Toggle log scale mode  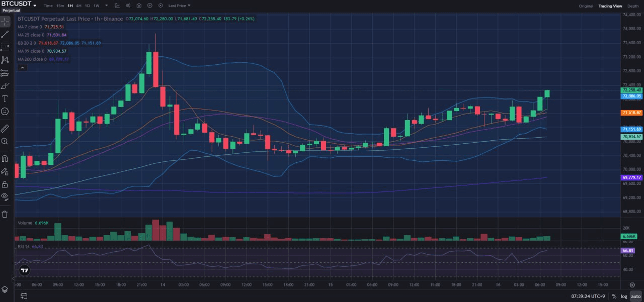tap(624, 296)
